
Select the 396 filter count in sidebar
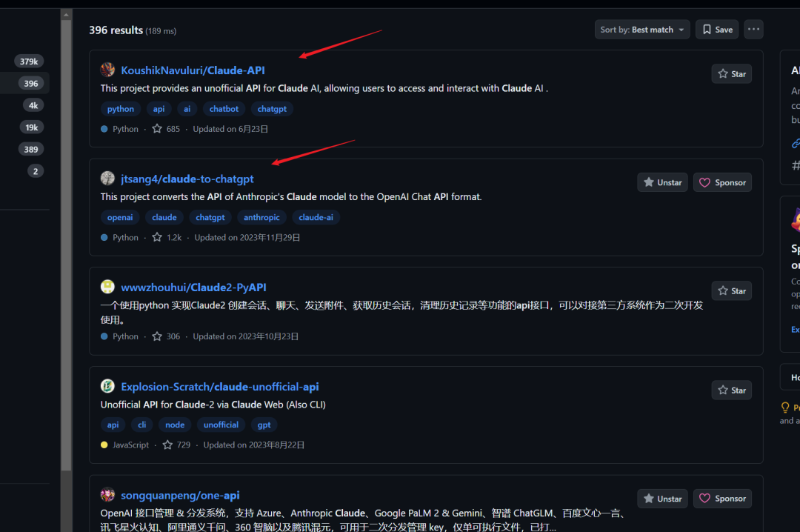tap(31, 83)
